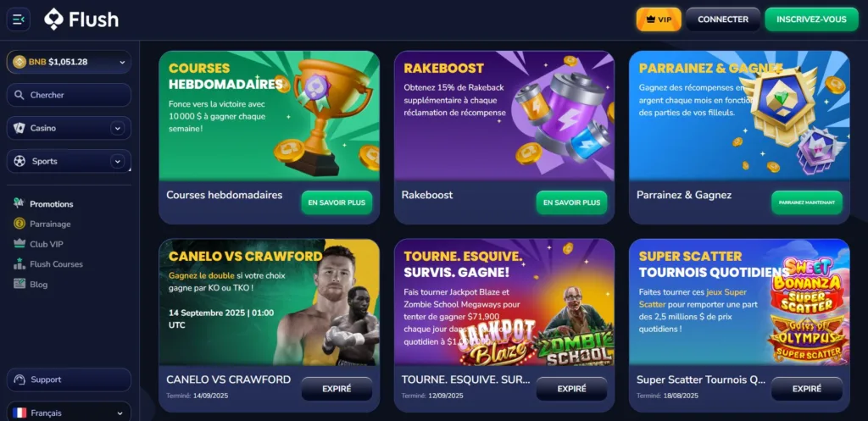
Task: Expand the Casino section chevron
Action: [117, 129]
